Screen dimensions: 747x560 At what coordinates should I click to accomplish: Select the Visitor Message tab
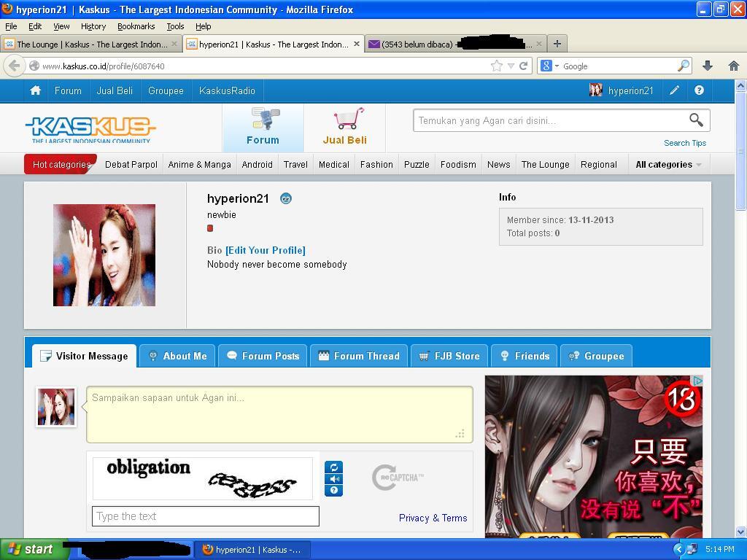pos(85,356)
